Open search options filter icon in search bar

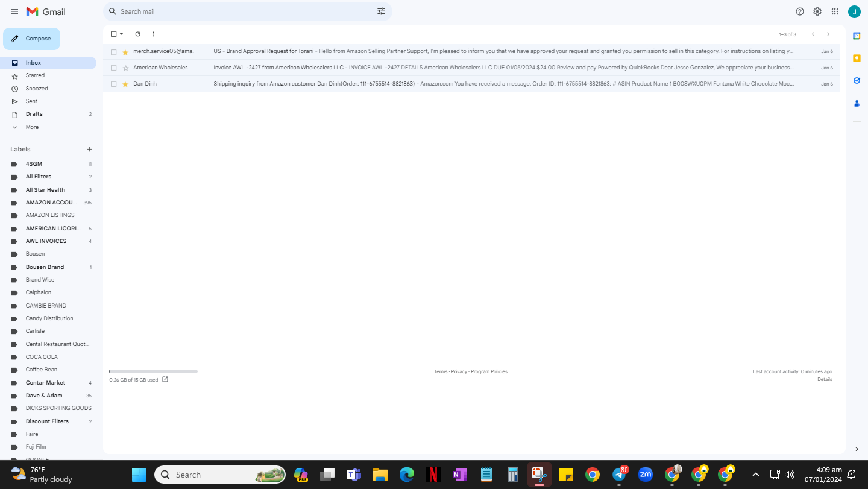[381, 11]
